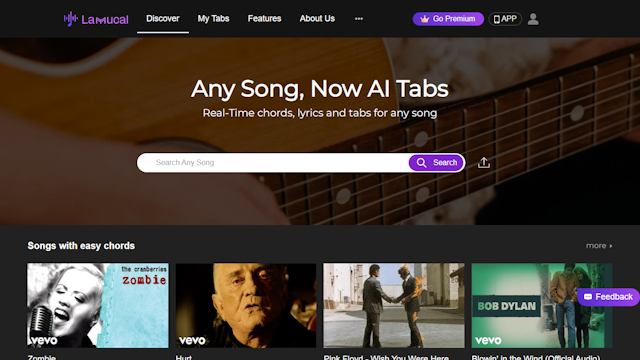Open the Johnny Cash Hurt video thumbnail

click(x=246, y=305)
